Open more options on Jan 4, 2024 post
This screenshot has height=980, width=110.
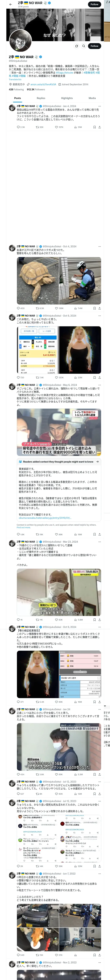click(x=99, y=106)
